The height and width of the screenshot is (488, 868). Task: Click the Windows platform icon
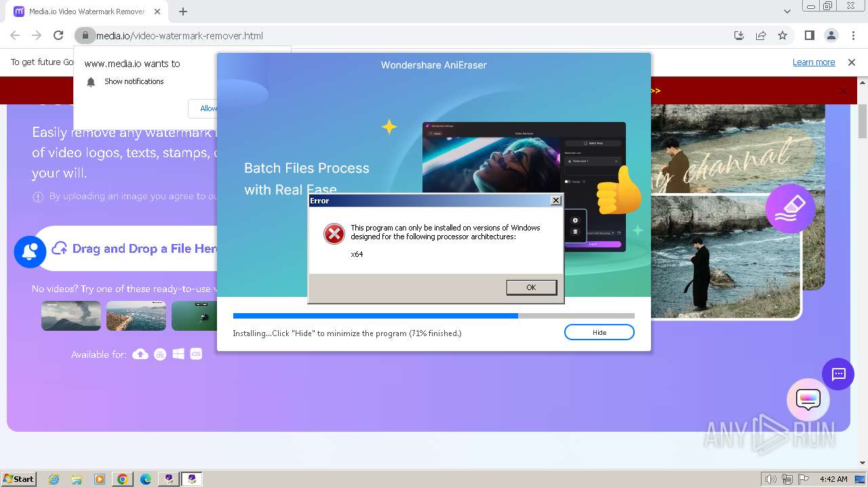coord(178,354)
